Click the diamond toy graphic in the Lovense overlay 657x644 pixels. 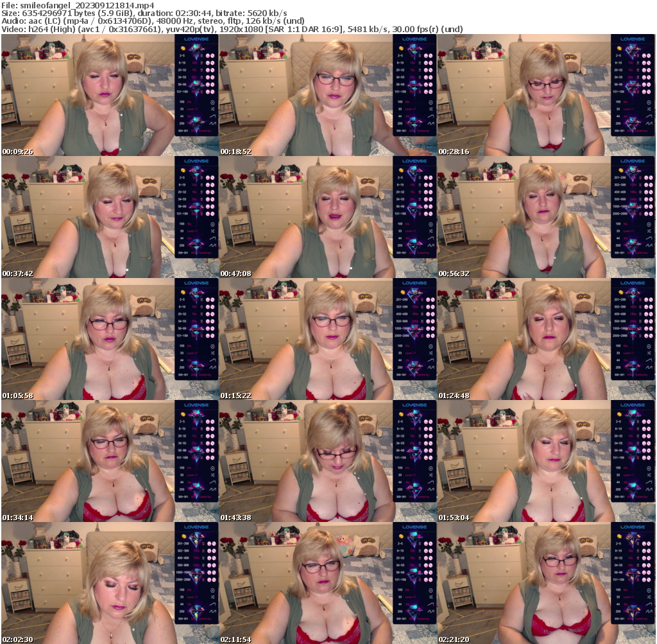pyautogui.click(x=196, y=49)
